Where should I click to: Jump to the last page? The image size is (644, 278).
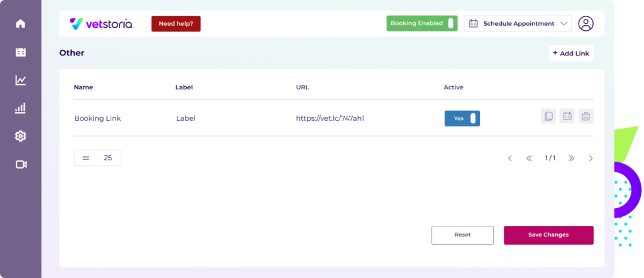[571, 158]
